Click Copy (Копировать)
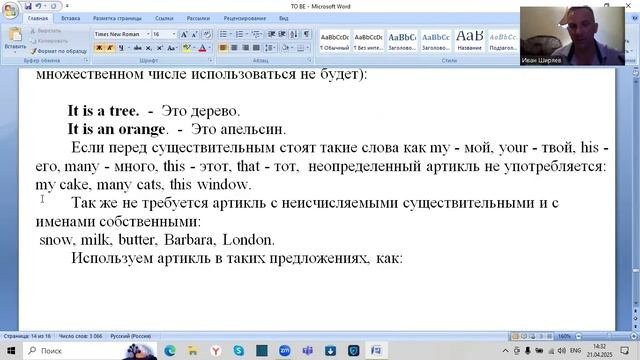This screenshot has height=360, width=640. click(49, 41)
